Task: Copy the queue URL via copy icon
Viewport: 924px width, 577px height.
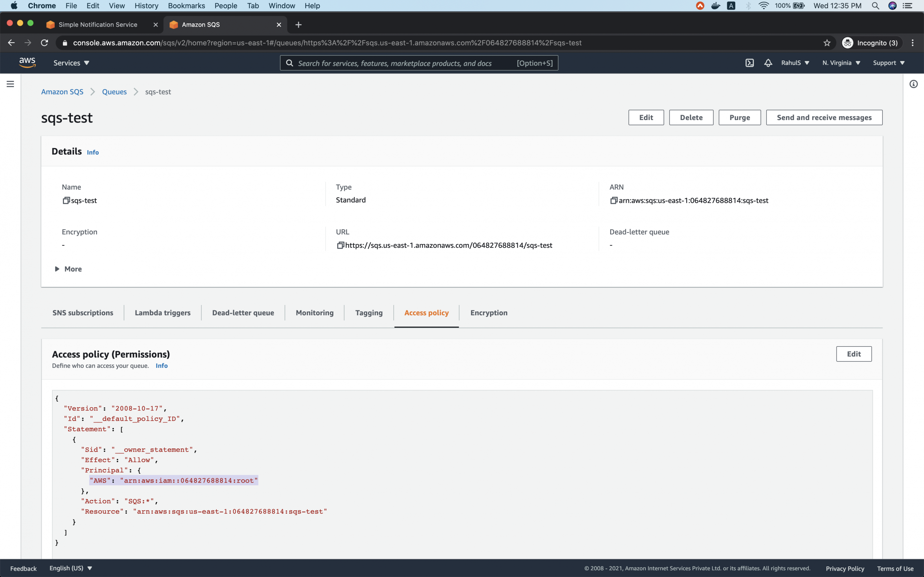Action: (x=340, y=245)
